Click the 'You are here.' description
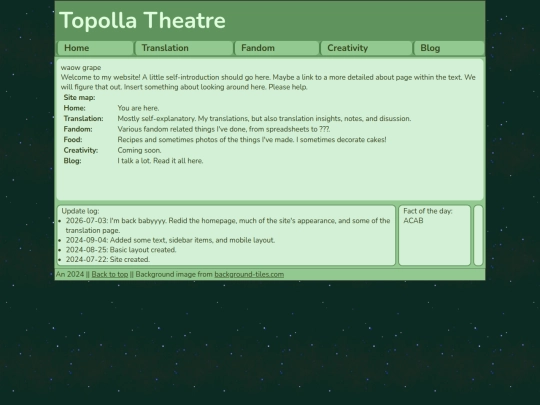Viewport: 540px width, 405px height. click(x=138, y=108)
